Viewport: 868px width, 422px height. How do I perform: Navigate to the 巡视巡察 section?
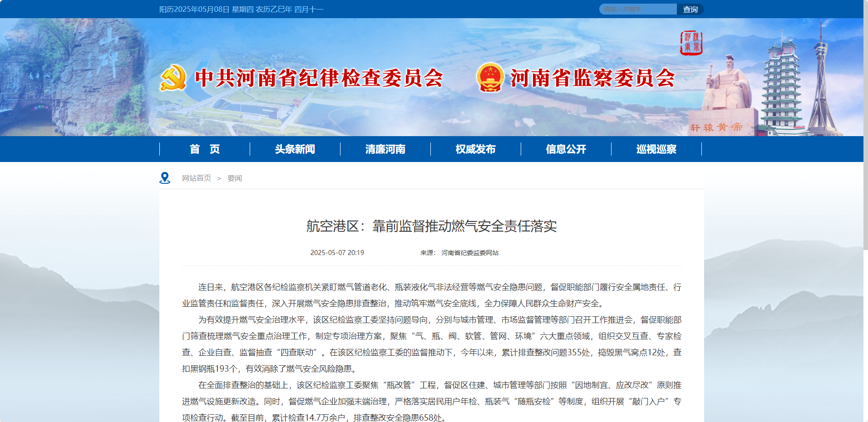tap(656, 149)
